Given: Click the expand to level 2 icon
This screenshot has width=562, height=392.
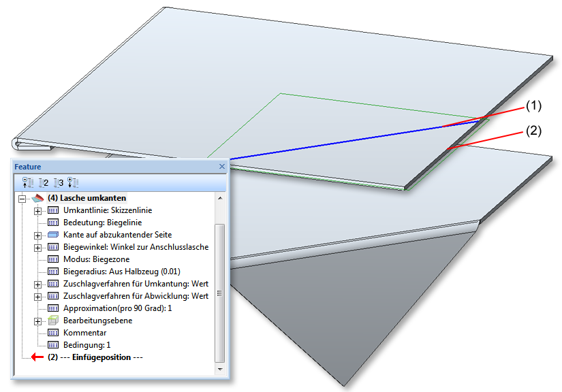Looking at the screenshot, I should coord(44,182).
